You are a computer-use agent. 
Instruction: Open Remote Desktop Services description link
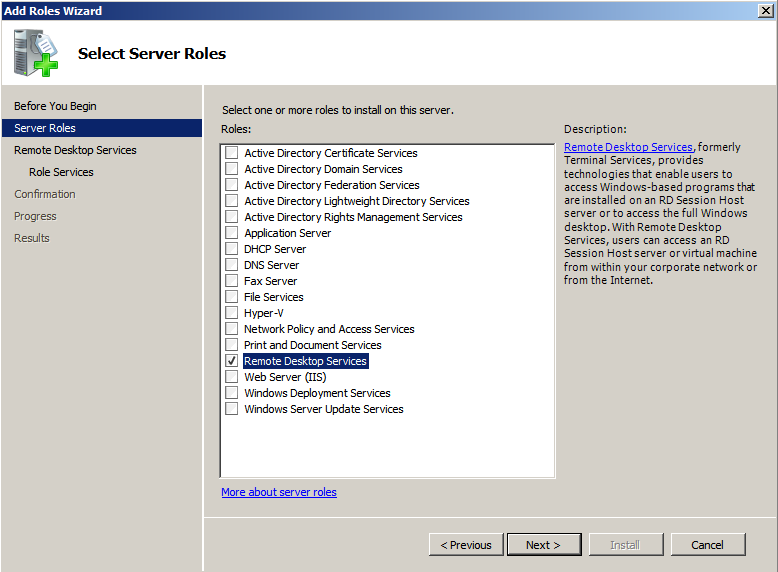[x=628, y=147]
